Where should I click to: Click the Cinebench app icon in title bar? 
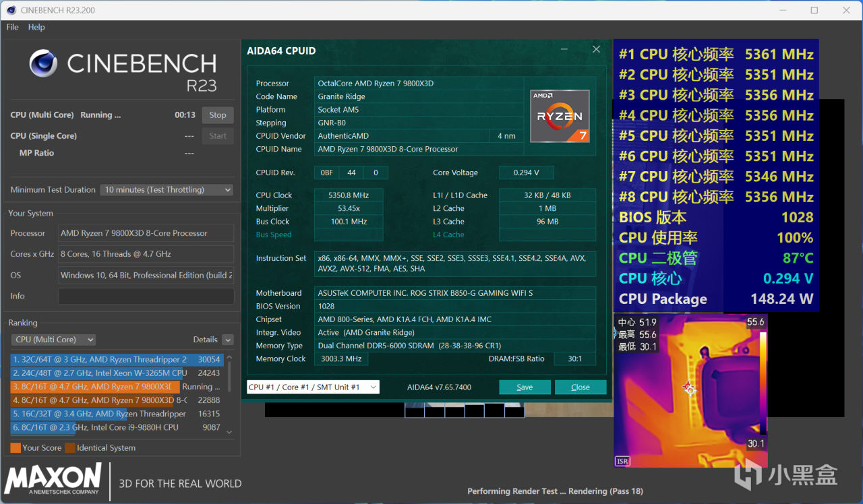click(x=11, y=10)
